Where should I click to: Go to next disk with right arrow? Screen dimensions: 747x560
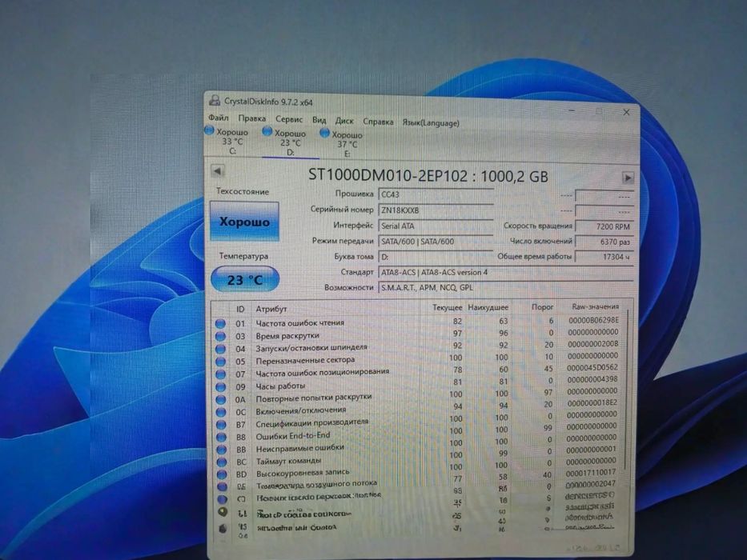point(628,178)
